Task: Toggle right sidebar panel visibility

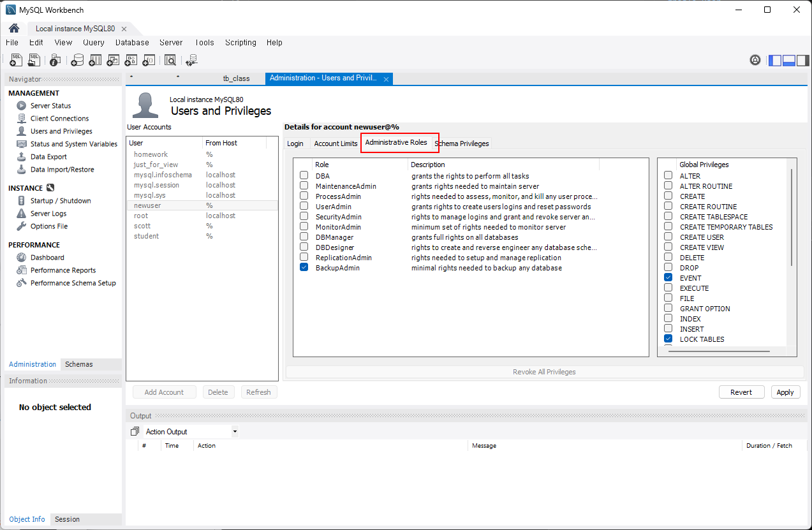Action: pyautogui.click(x=802, y=61)
